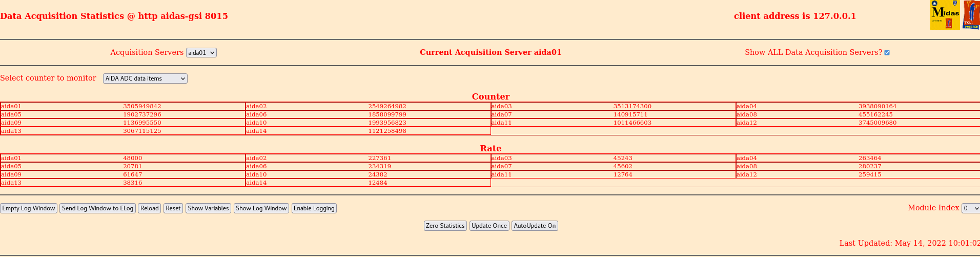Click the Midas logo icon
This screenshot has height=257, width=980.
[x=945, y=15]
